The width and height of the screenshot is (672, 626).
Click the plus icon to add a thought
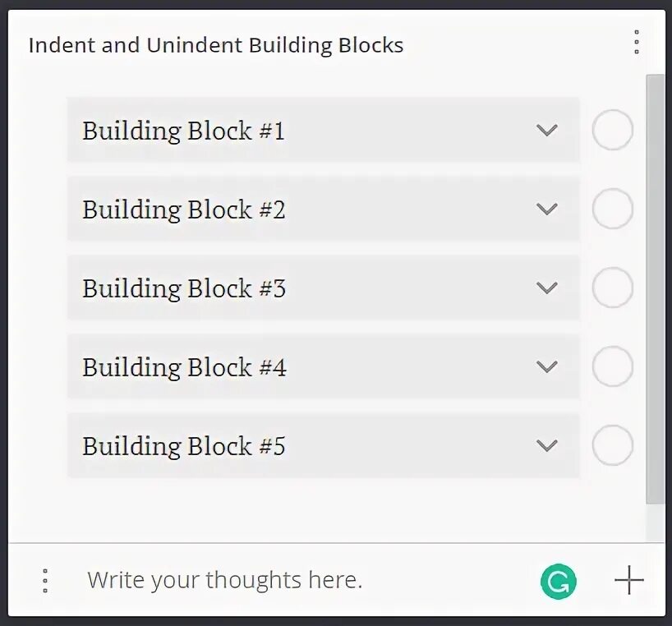[628, 581]
